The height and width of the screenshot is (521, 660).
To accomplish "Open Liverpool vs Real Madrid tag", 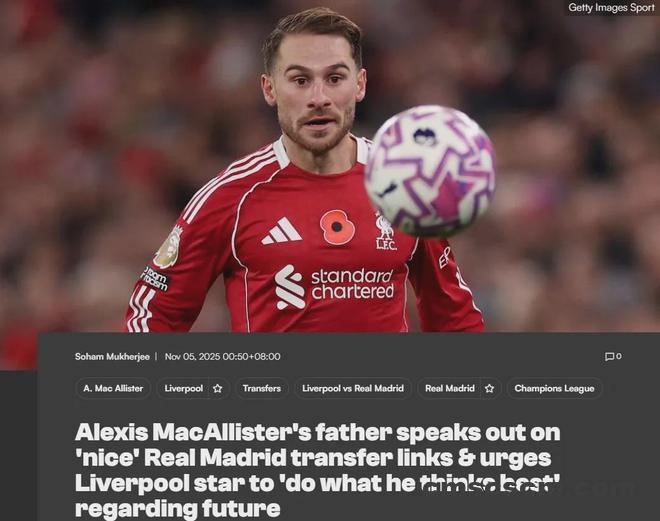I will click(353, 388).
